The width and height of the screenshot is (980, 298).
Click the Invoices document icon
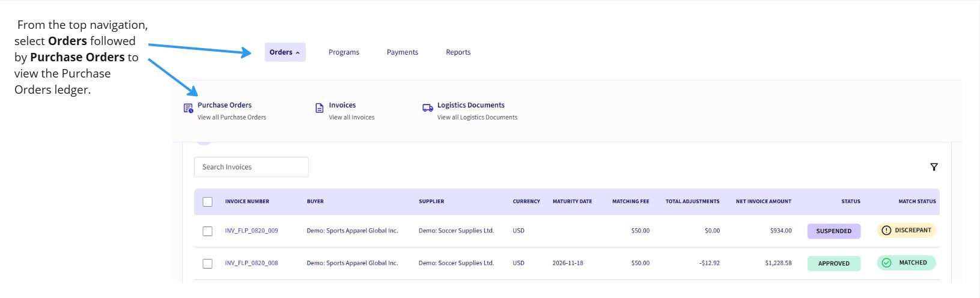320,108
